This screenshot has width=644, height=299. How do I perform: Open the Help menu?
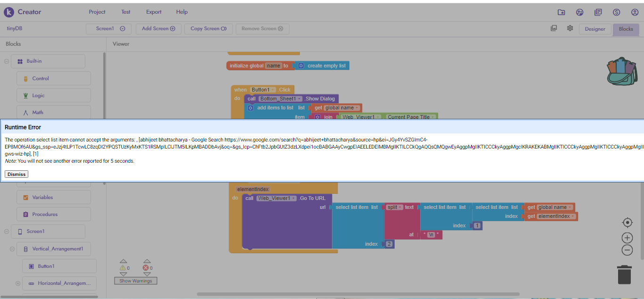[182, 12]
